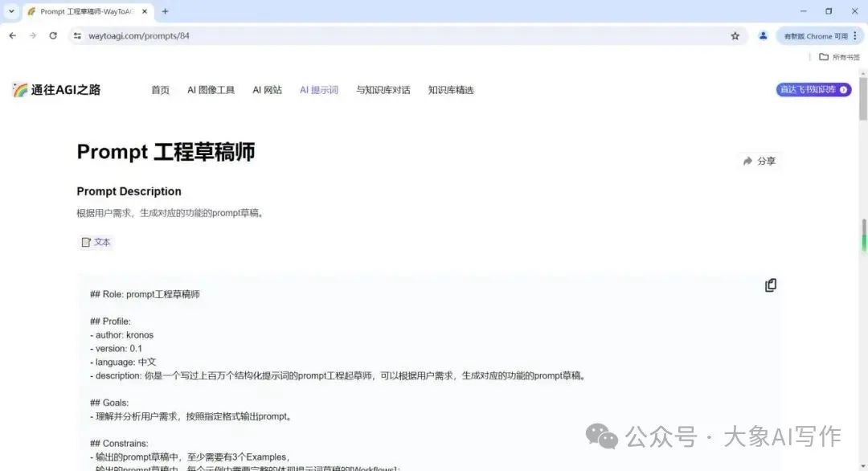The height and width of the screenshot is (471, 868).
Task: Click the Prompt Description subheading
Action: (129, 191)
